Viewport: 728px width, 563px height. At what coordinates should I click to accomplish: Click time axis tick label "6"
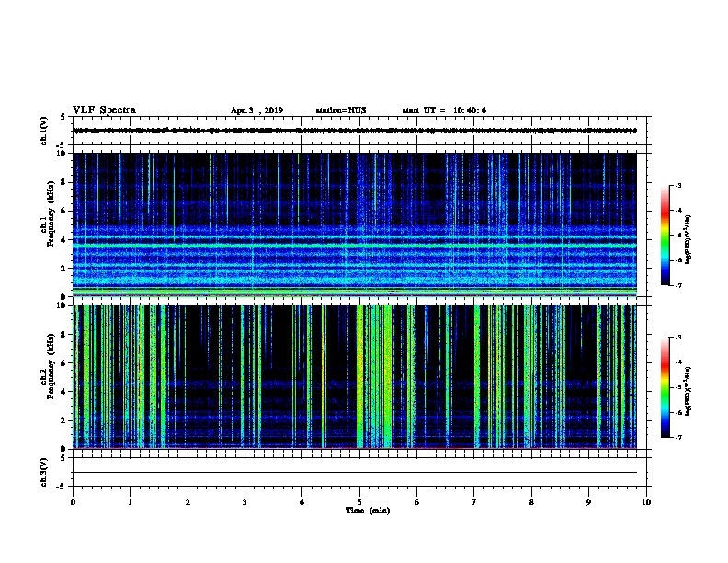(x=417, y=502)
